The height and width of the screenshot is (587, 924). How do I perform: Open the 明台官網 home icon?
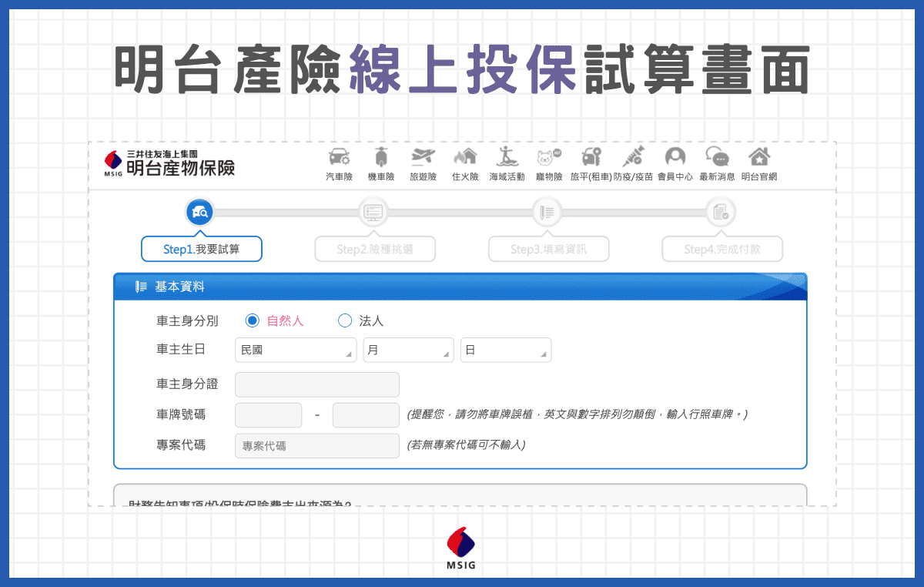[759, 157]
